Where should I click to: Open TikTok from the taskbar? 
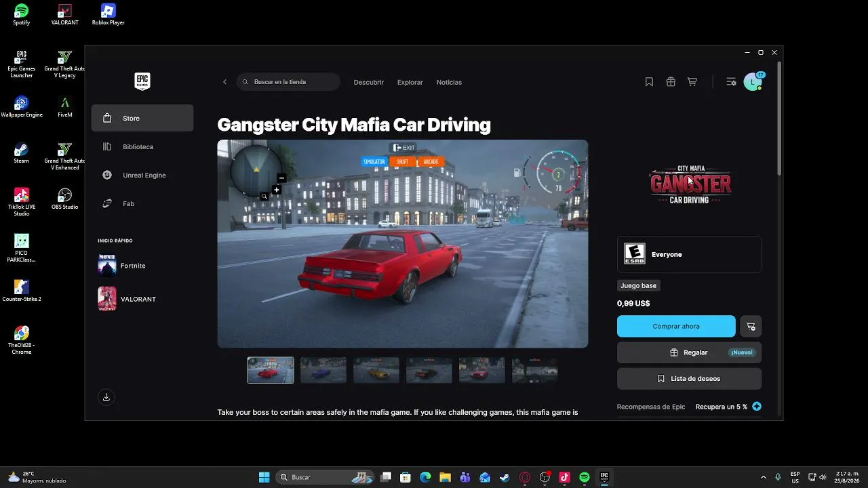coord(564,477)
